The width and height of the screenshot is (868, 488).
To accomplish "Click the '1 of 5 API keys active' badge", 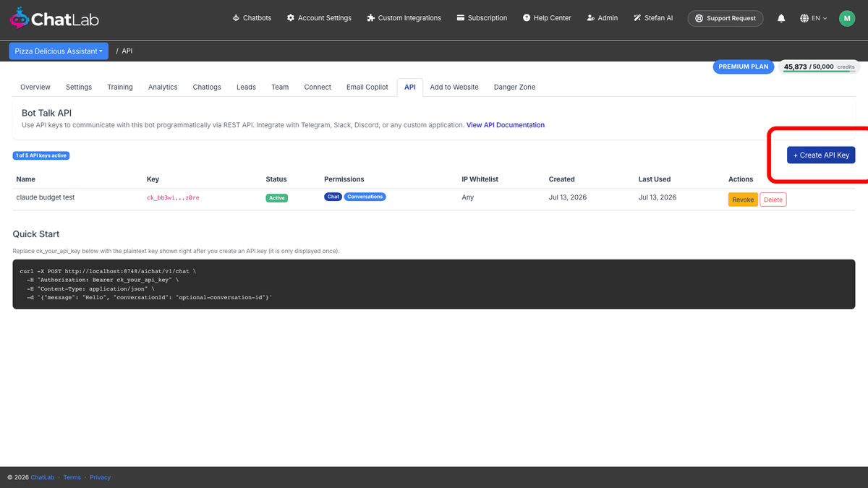I will point(41,155).
